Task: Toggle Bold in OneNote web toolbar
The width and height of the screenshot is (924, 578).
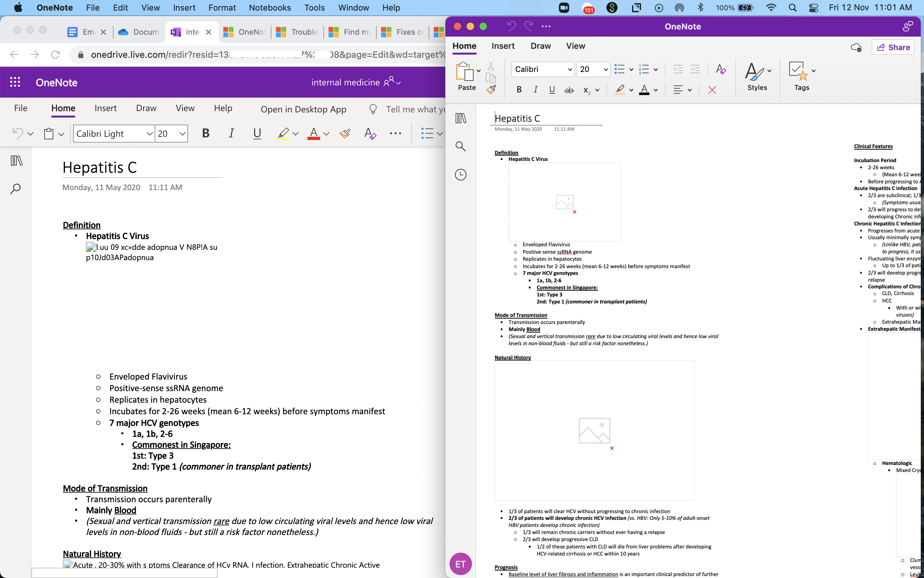Action: (x=206, y=133)
